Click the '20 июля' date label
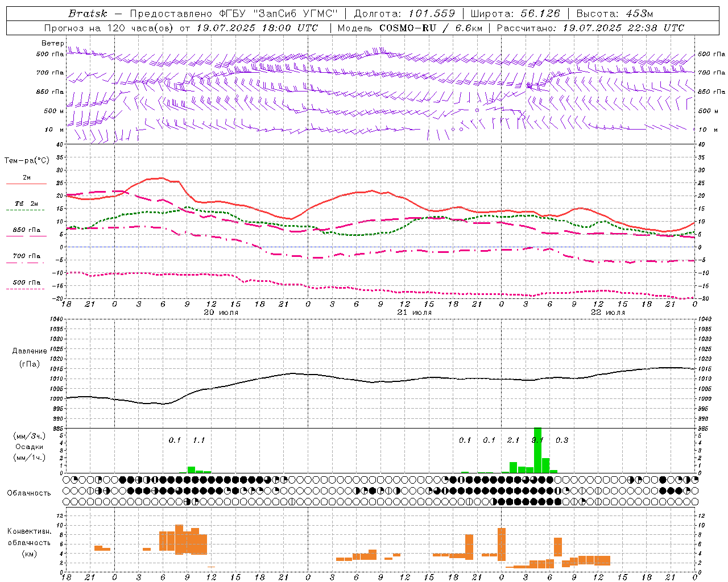728x582 pixels. [221, 313]
